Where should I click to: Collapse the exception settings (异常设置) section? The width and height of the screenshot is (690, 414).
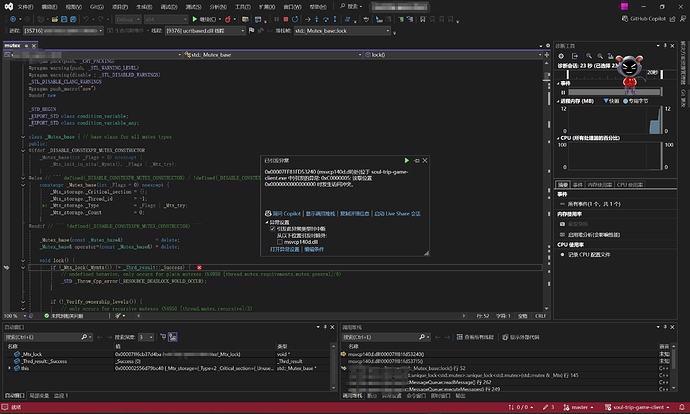266,222
